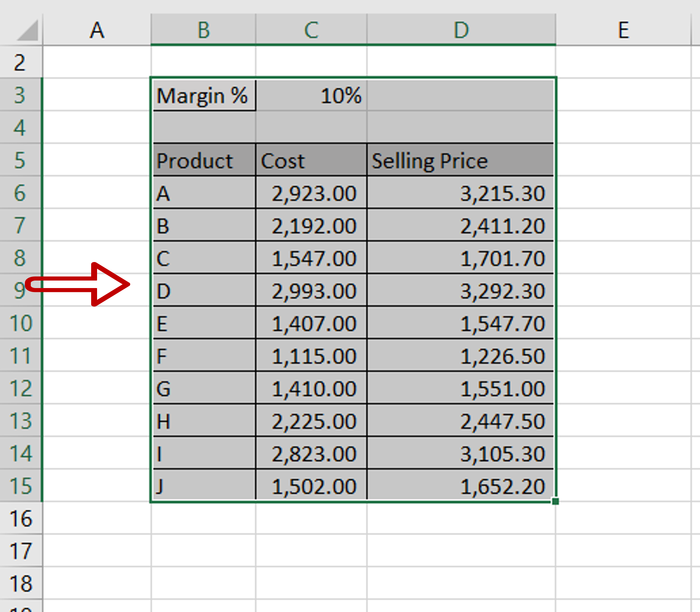Screen dimensions: 700x612
Task: Click product cell G in table
Action: (204, 388)
